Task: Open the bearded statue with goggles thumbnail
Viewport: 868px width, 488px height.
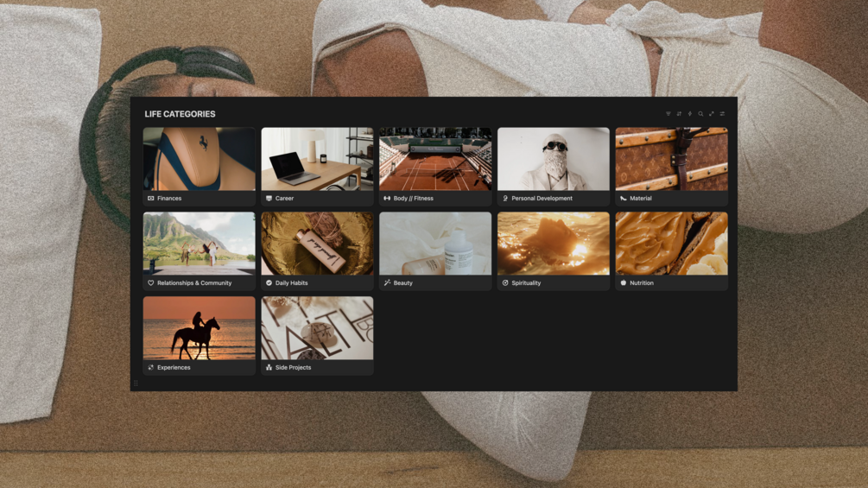Action: coord(554,159)
